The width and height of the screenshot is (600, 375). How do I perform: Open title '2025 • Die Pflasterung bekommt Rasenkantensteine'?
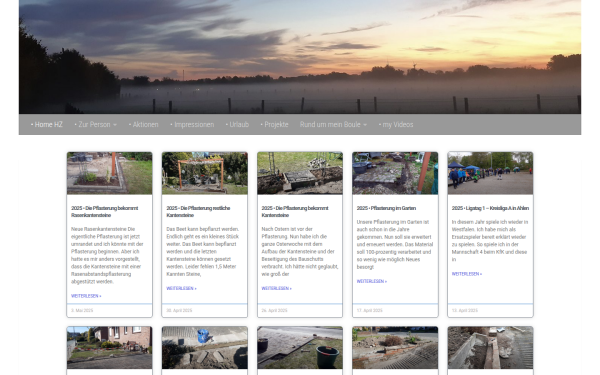tap(104, 212)
